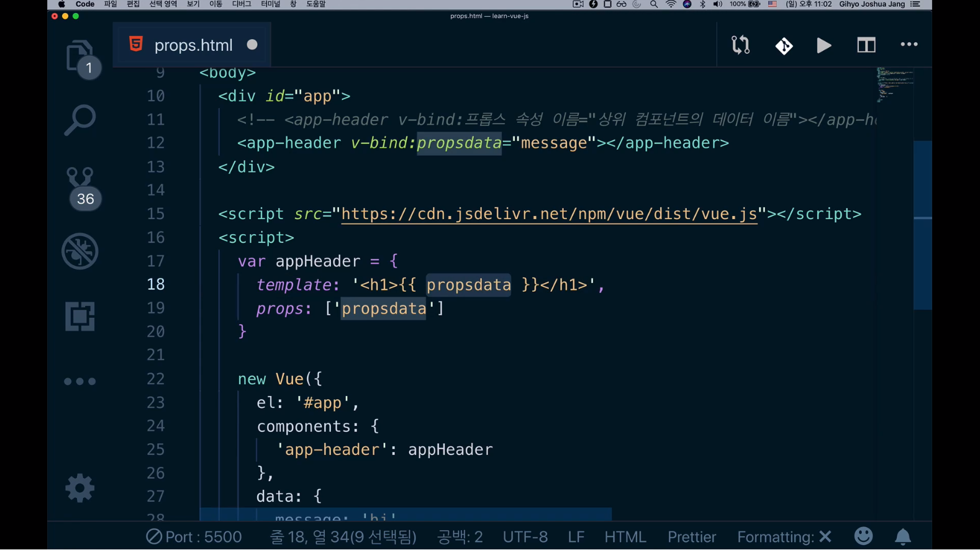
Task: Toggle Formatting status in status bar
Action: (784, 537)
